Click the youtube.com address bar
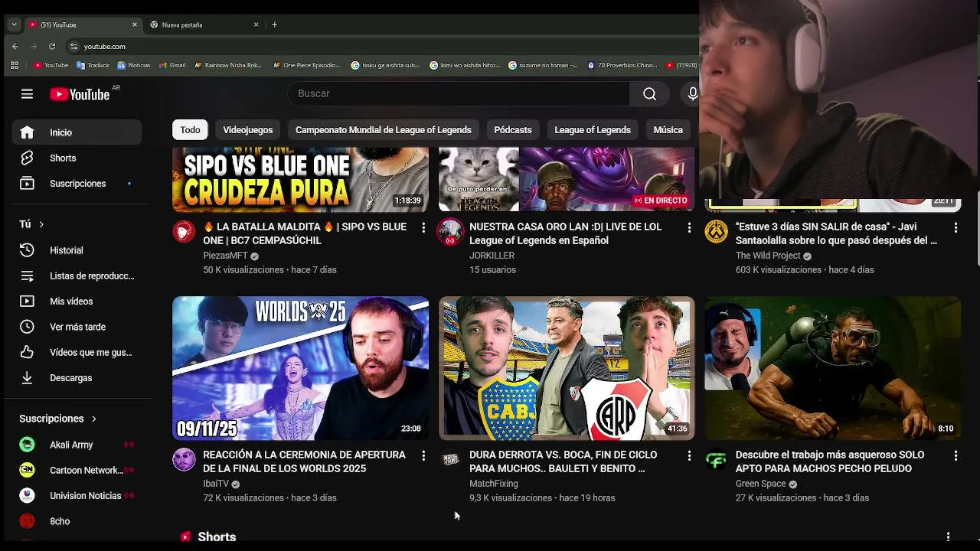Image resolution: width=980 pixels, height=551 pixels. pyautogui.click(x=104, y=47)
